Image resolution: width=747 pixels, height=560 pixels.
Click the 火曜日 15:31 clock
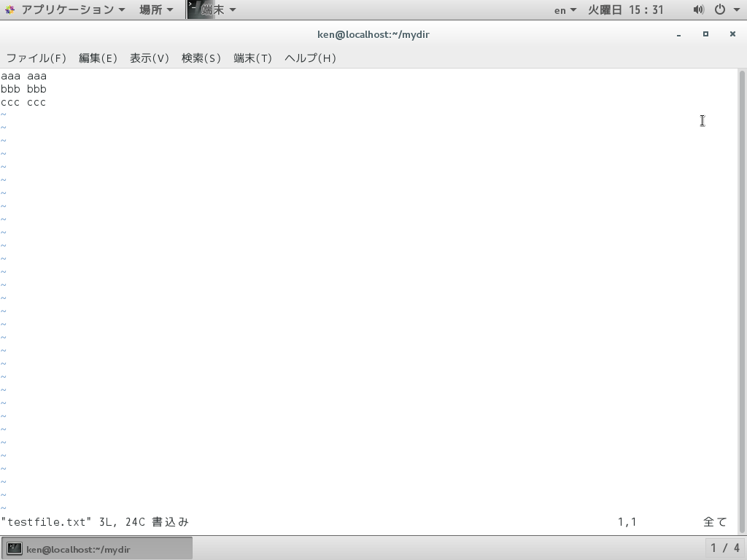[625, 9]
